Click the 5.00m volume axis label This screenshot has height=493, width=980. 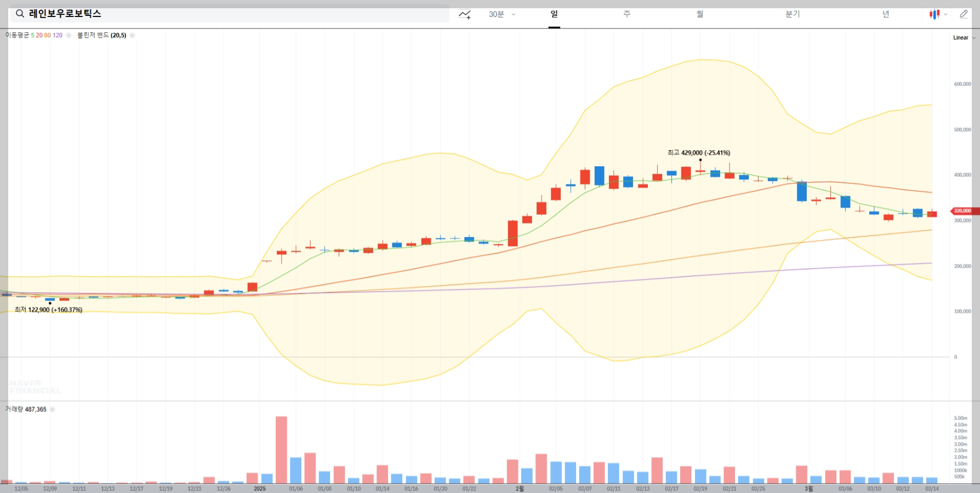pyautogui.click(x=961, y=418)
